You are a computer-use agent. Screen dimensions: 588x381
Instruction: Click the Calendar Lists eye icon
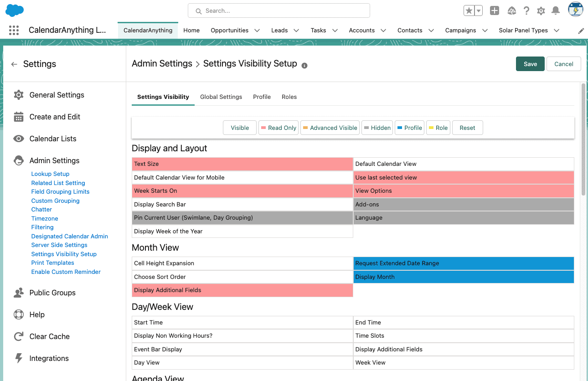pos(19,139)
